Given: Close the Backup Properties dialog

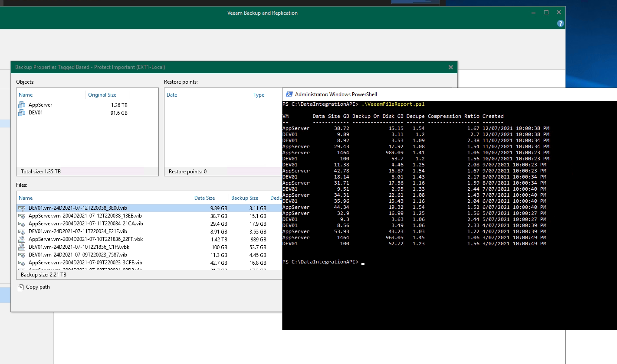Looking at the screenshot, I should (x=451, y=67).
